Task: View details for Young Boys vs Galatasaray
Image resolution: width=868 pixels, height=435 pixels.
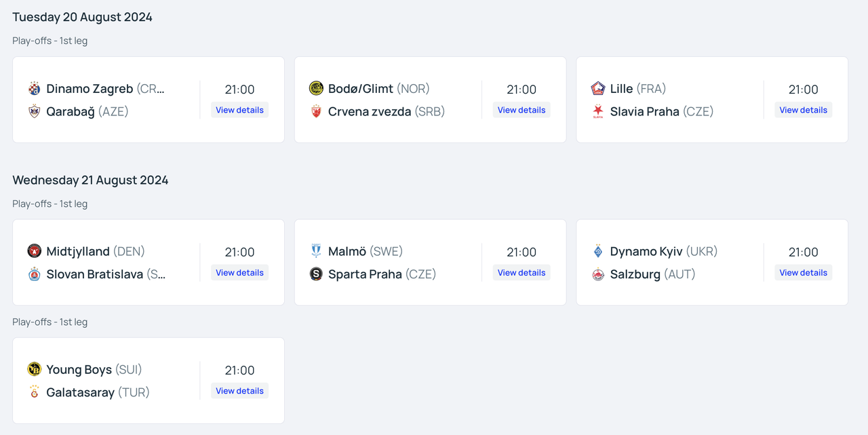Action: 239,391
